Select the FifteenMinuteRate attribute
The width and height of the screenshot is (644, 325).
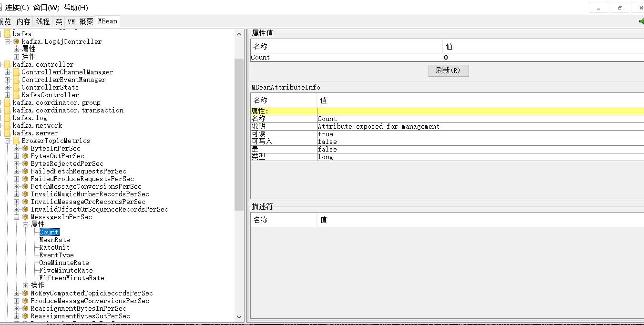click(72, 278)
